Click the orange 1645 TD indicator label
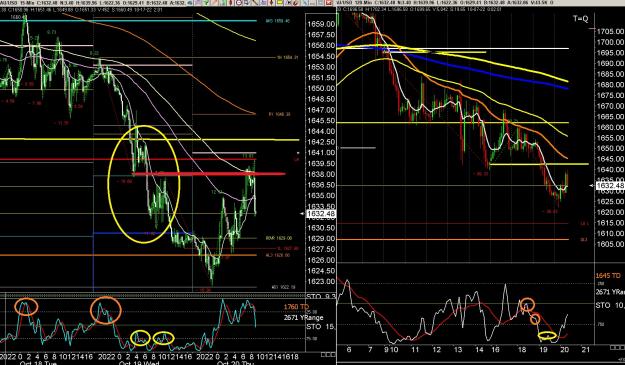This screenshot has width=625, height=365. 608,276
